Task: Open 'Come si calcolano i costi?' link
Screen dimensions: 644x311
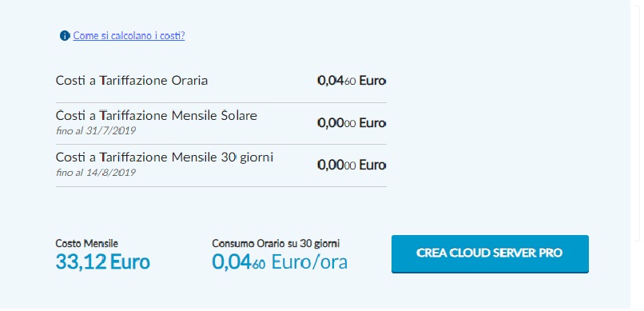Action: (x=129, y=36)
